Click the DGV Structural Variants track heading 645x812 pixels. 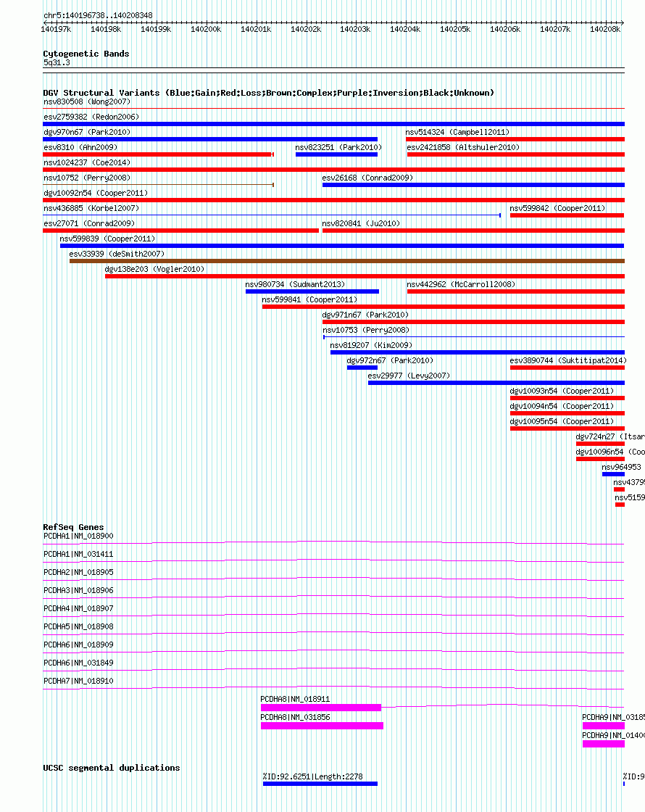coord(269,94)
